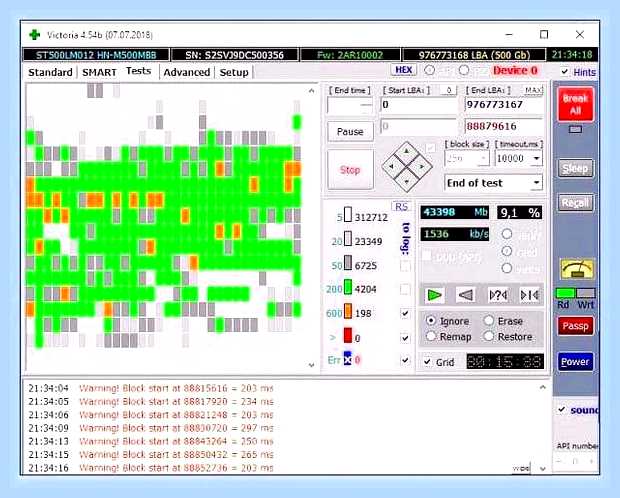Open the timeout ms dropdown
Screen dimensions: 620x498
click(x=536, y=159)
